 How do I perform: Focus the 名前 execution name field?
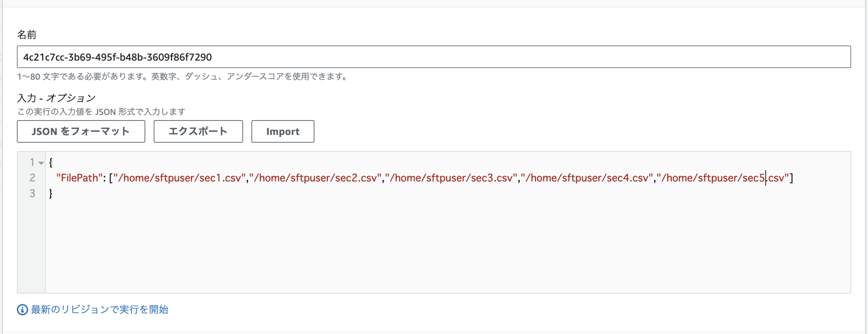[x=434, y=57]
